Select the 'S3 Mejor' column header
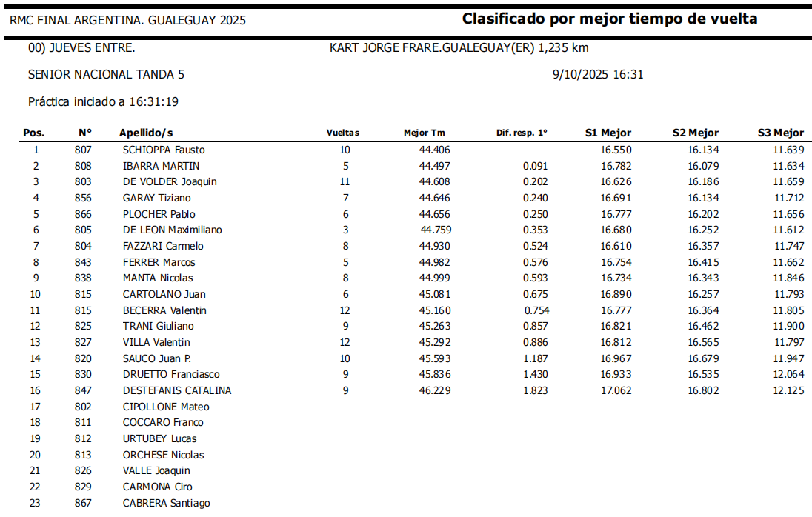The width and height of the screenshot is (812, 517). point(780,133)
